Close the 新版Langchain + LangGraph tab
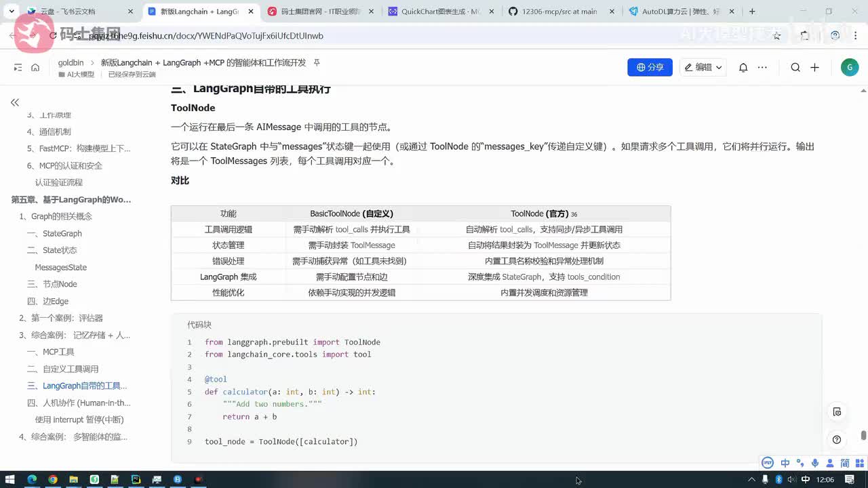Viewport: 868px width, 488px height. pyautogui.click(x=250, y=12)
